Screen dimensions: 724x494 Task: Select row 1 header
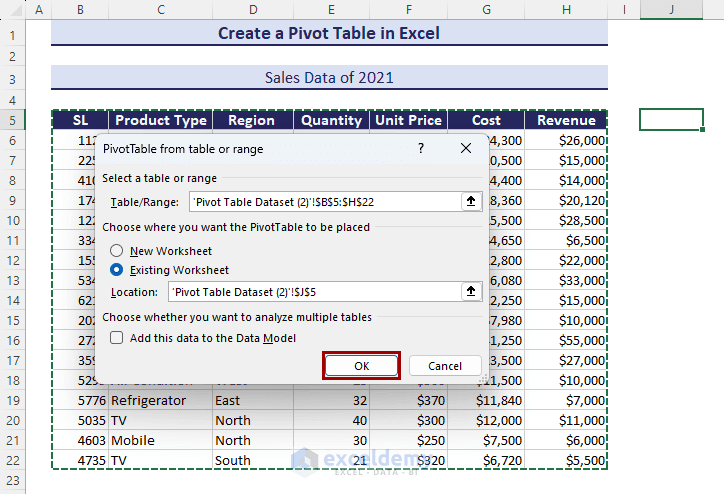(x=12, y=35)
